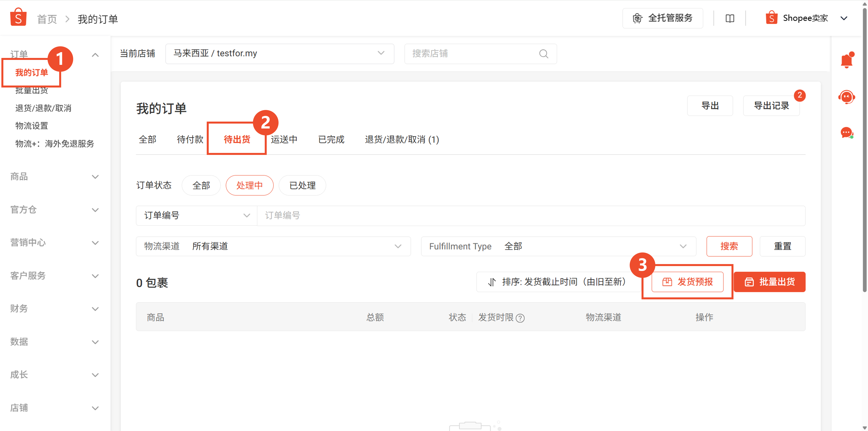
Task: Open 我的订单 in sidebar
Action: [32, 72]
